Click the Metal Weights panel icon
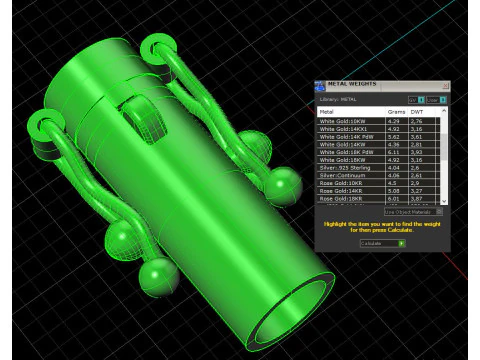This screenshot has width=480, height=360. click(320, 86)
